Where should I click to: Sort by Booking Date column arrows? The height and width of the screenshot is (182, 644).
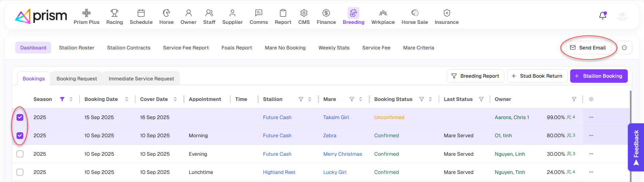pyautogui.click(x=126, y=99)
